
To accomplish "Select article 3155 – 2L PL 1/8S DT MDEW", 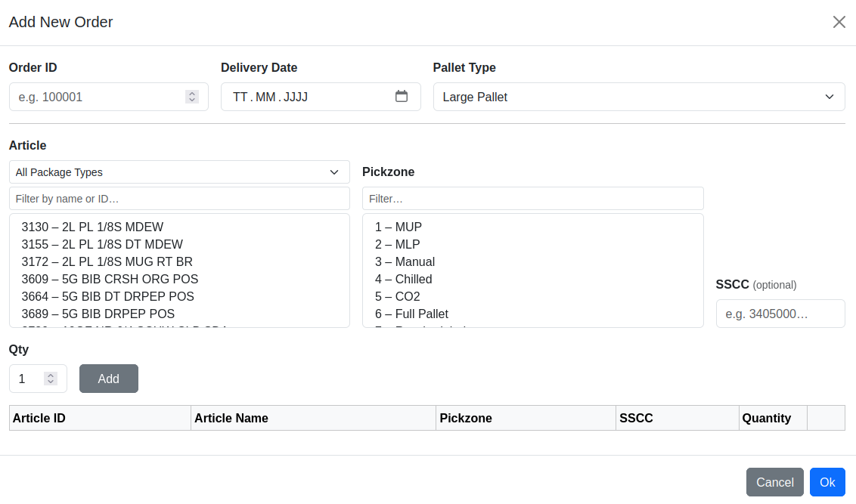I will click(179, 244).
